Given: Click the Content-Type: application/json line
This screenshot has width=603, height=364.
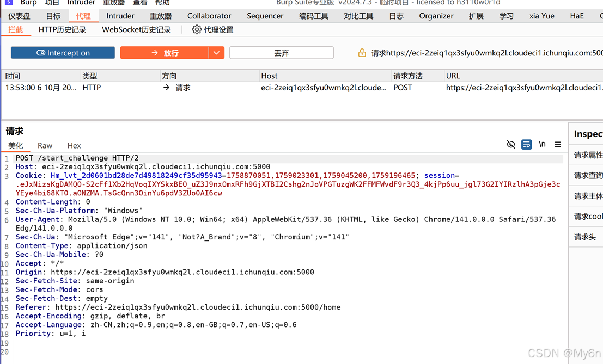Looking at the screenshot, I should tap(81, 245).
